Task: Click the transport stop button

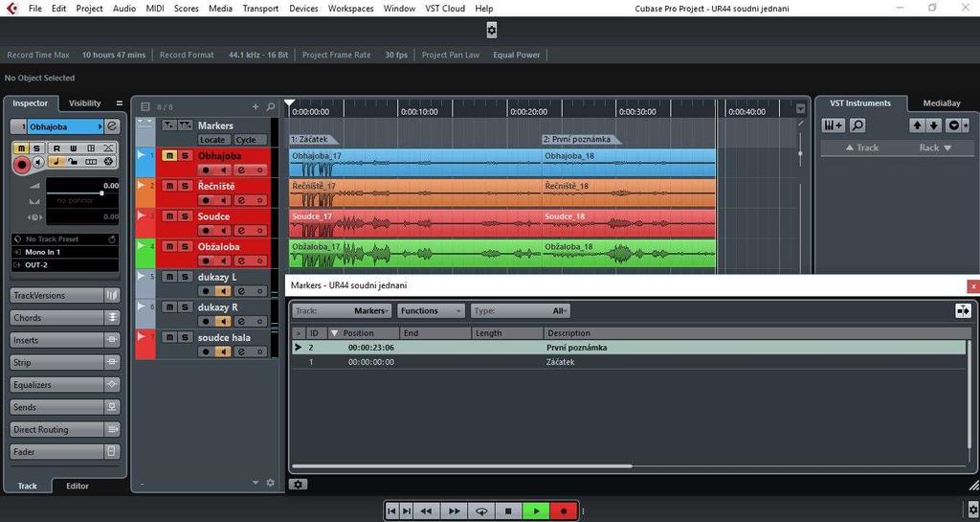Action: click(509, 511)
